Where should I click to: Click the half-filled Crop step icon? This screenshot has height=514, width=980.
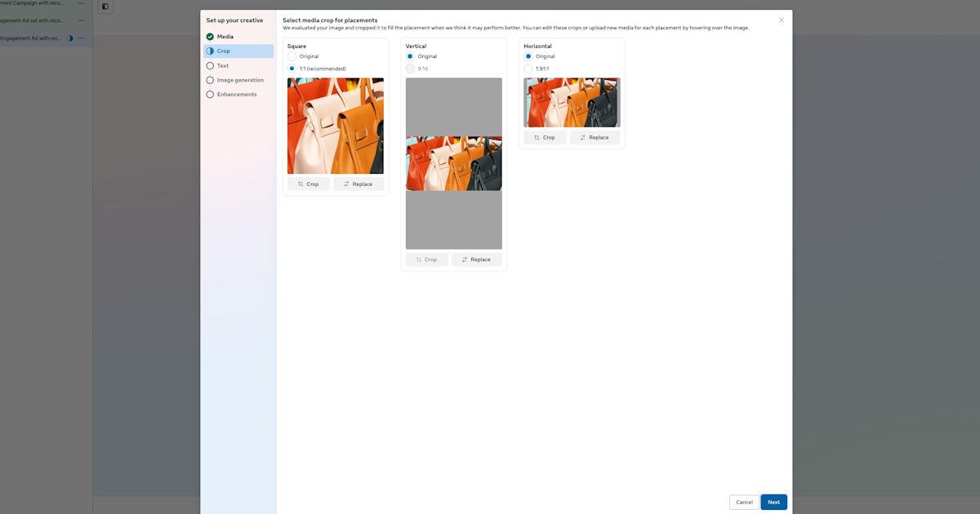210,51
